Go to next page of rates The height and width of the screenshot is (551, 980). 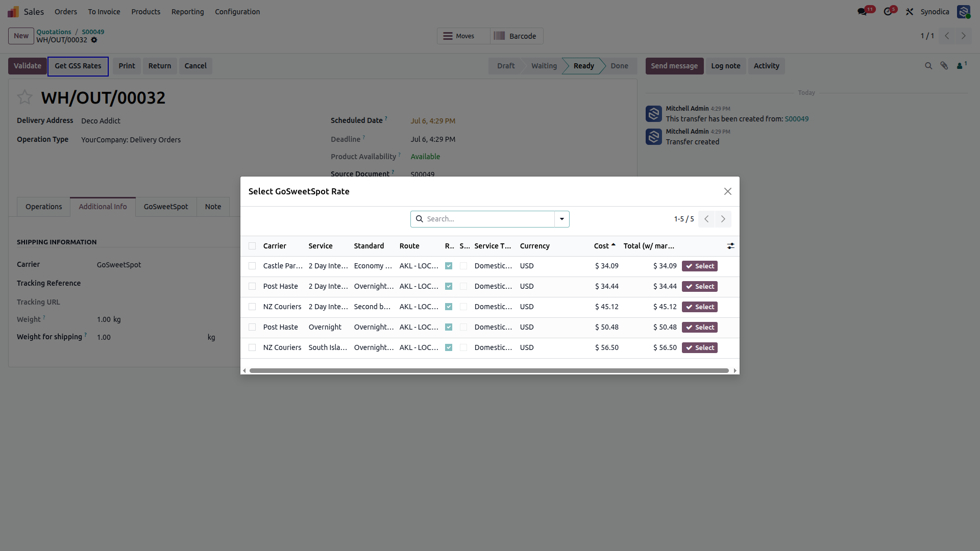(x=723, y=219)
